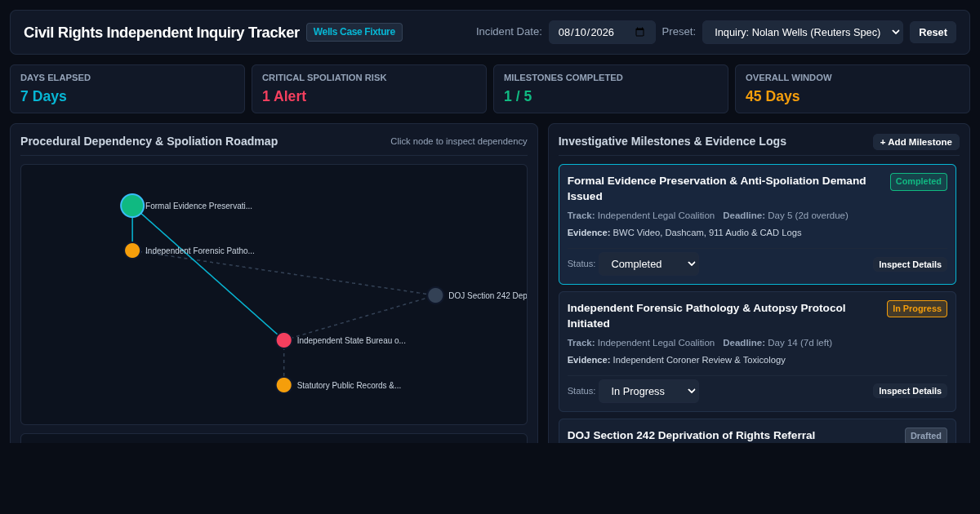Click the Investigative Milestones & Evidence Logs heading

672,141
